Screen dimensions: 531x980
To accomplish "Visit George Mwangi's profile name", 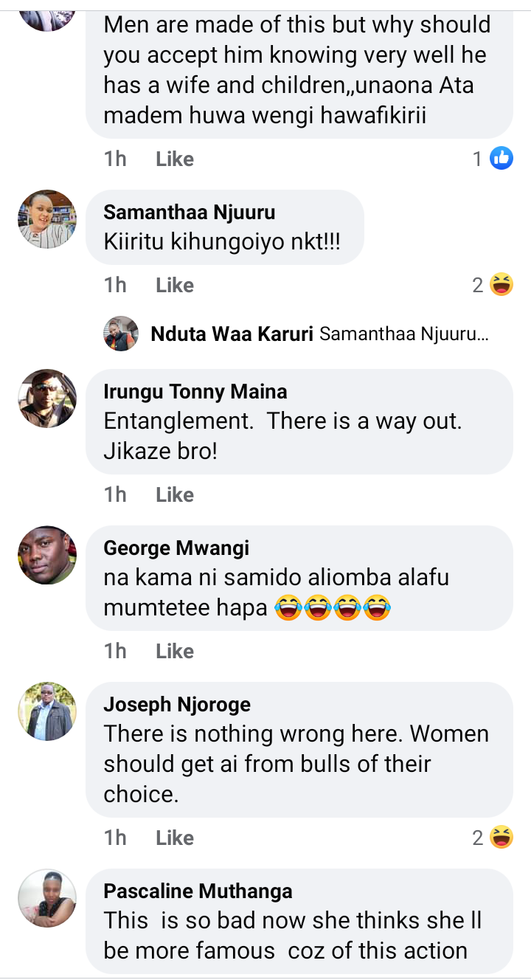I will pyautogui.click(x=176, y=548).
